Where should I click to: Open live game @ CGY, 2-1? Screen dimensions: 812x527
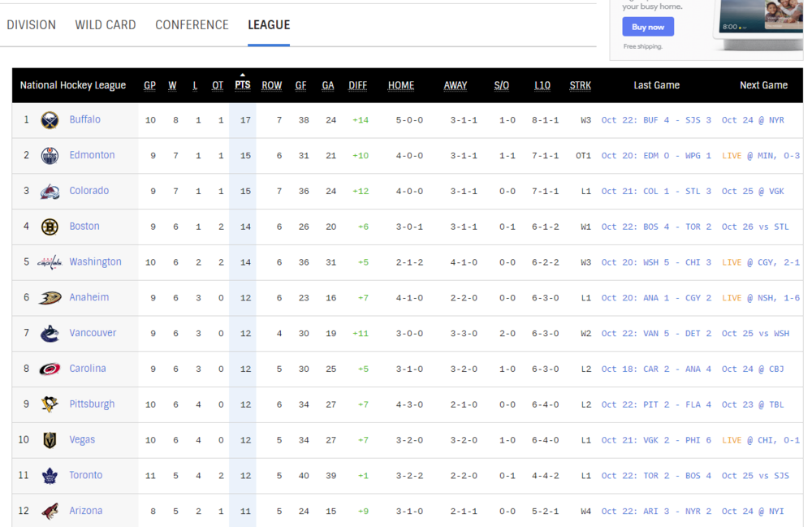pos(761,262)
